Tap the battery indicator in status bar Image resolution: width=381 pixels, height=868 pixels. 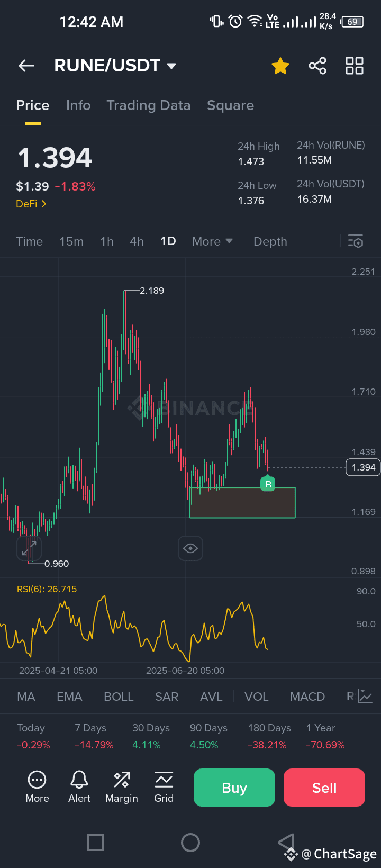click(352, 22)
